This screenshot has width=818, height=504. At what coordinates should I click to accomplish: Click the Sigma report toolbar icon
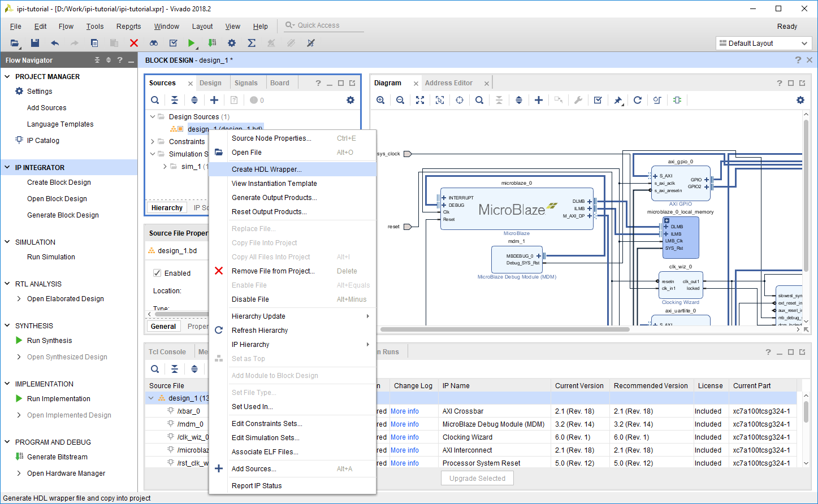(x=252, y=43)
